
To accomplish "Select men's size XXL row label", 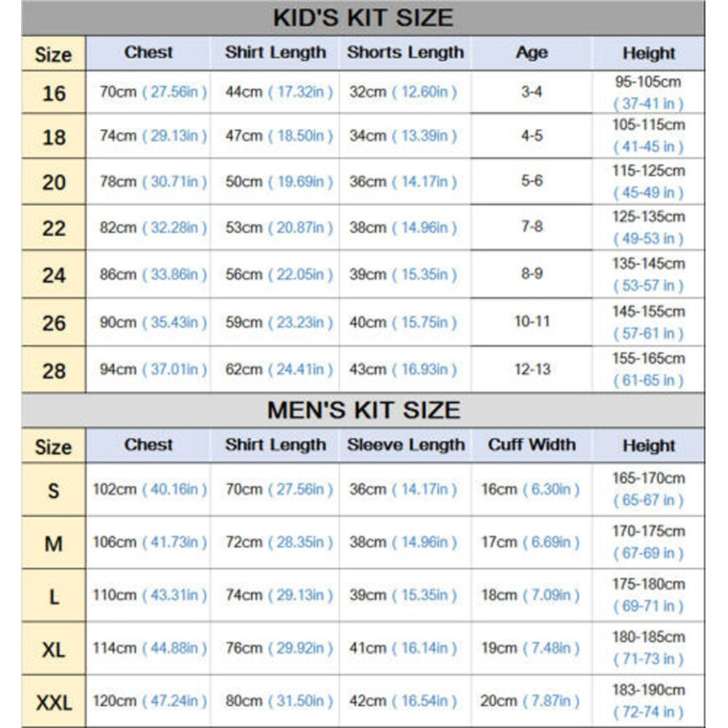I will point(54,703).
